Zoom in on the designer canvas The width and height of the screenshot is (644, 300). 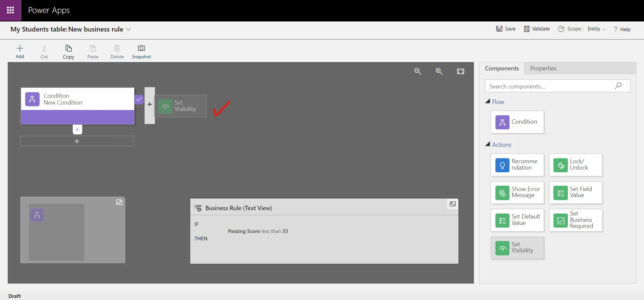coord(439,71)
